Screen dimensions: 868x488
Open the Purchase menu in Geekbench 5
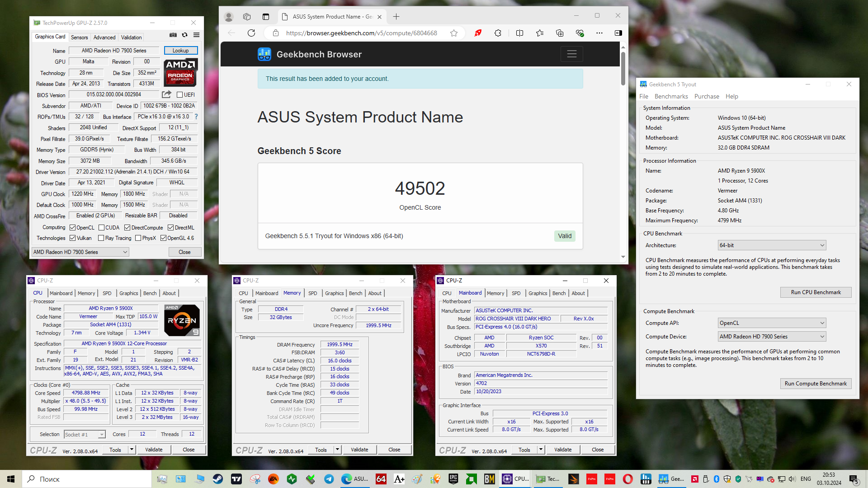[707, 97]
